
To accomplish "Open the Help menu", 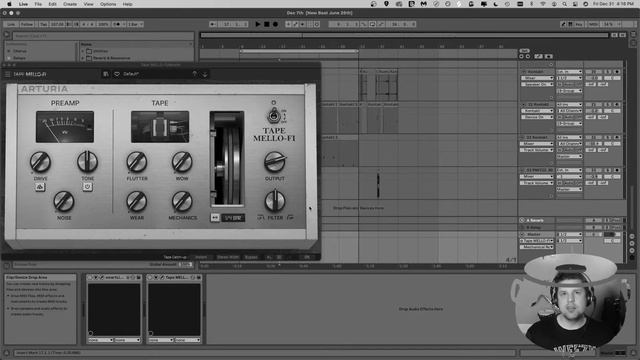I will click(x=127, y=4).
